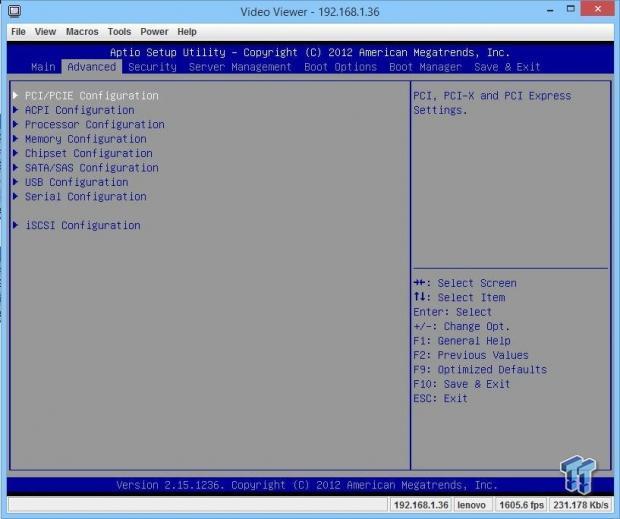Click the Aptio Setup Utility header text
This screenshot has width=620, height=519.
tap(310, 52)
